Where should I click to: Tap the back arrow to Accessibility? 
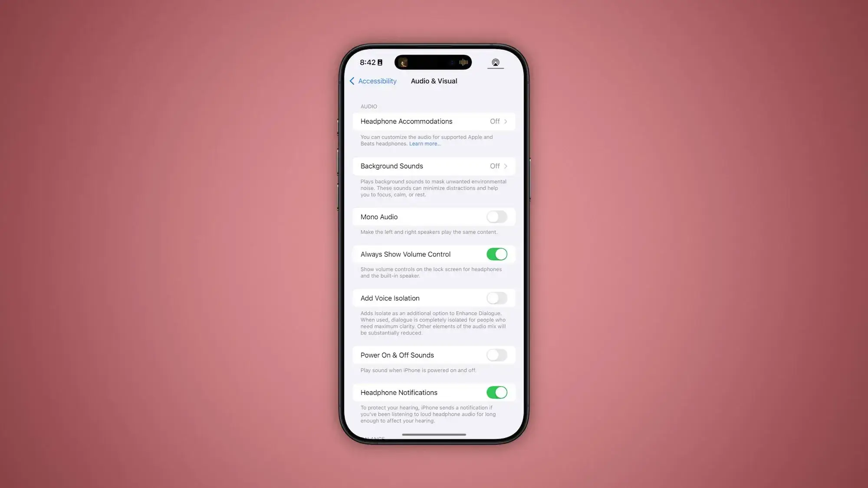coord(352,80)
